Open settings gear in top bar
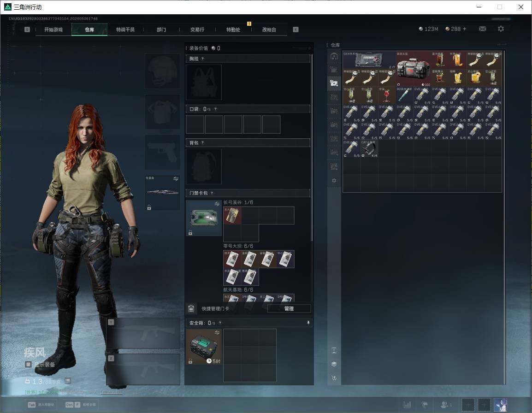Viewport: 532px width, 413px height. click(501, 29)
